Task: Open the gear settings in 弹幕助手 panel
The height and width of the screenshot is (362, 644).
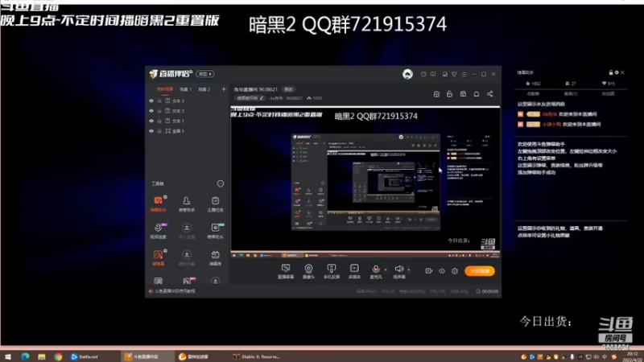Action: pyautogui.click(x=617, y=72)
